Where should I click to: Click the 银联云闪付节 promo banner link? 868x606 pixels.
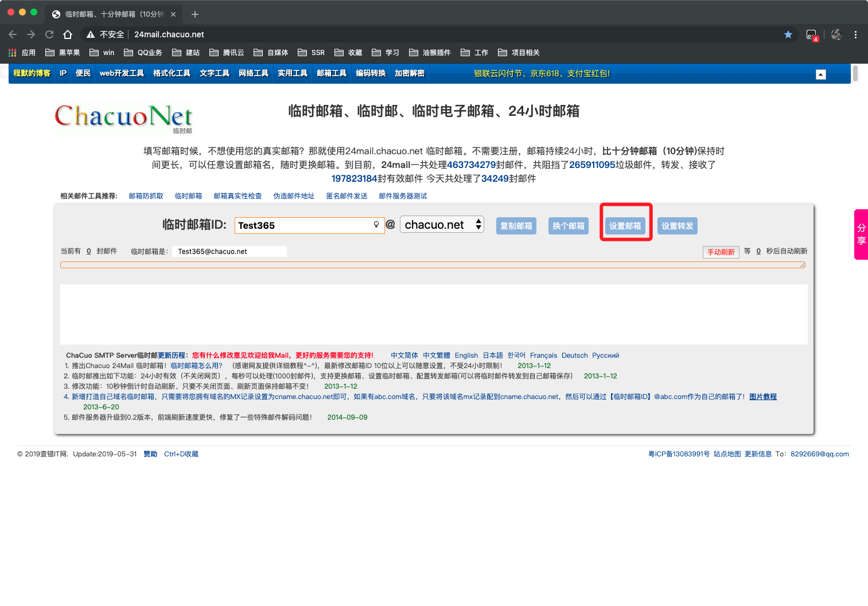542,73
